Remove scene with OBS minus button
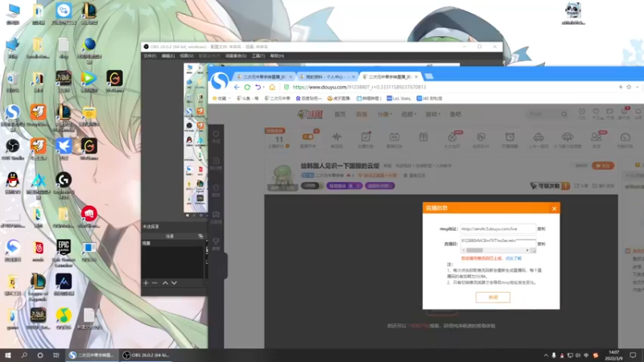This screenshot has width=644, height=362. click(x=155, y=283)
